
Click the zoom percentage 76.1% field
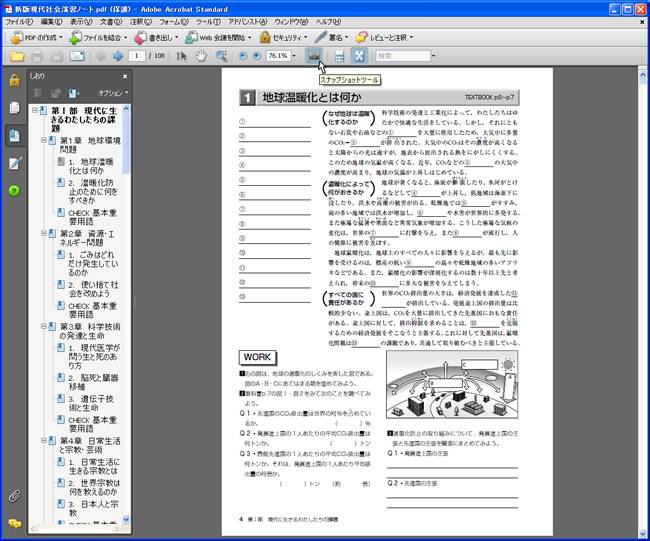[278, 56]
